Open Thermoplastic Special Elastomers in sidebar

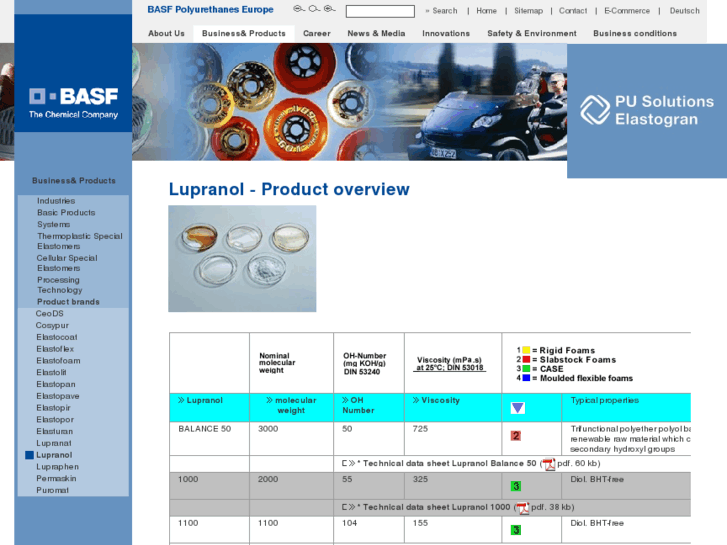tap(80, 241)
